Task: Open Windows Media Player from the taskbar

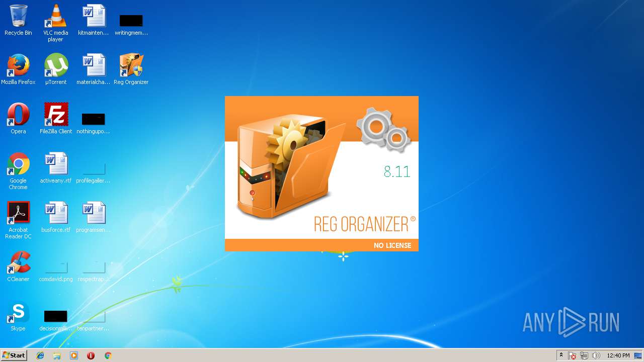Action: (74, 355)
